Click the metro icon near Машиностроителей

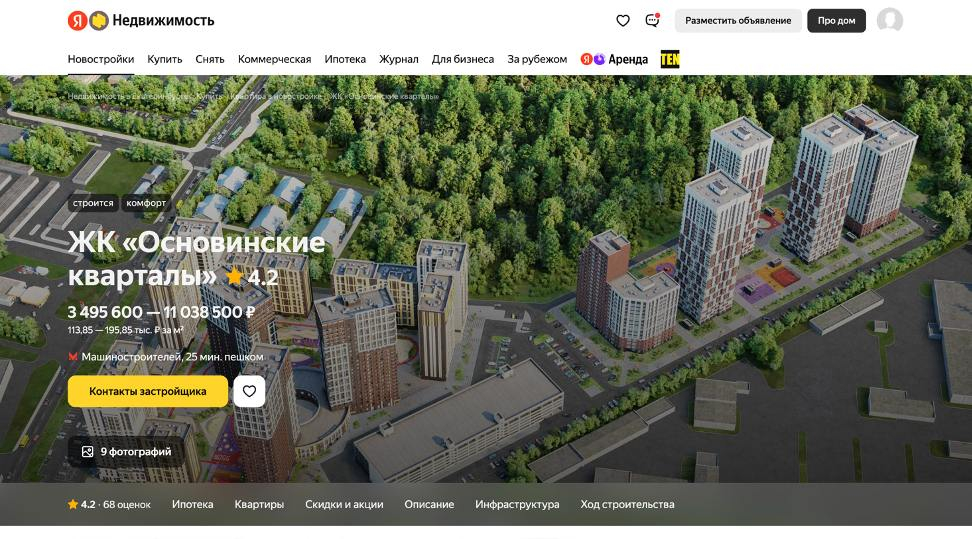click(x=72, y=357)
